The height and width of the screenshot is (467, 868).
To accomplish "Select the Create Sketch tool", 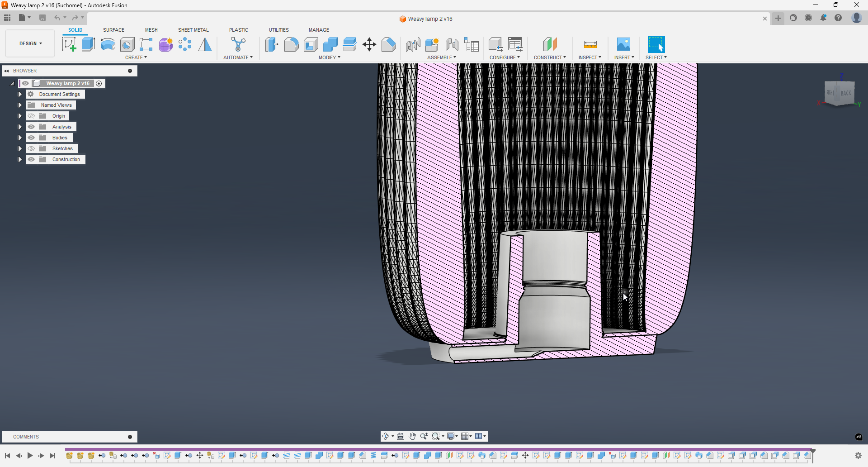I will tap(69, 44).
